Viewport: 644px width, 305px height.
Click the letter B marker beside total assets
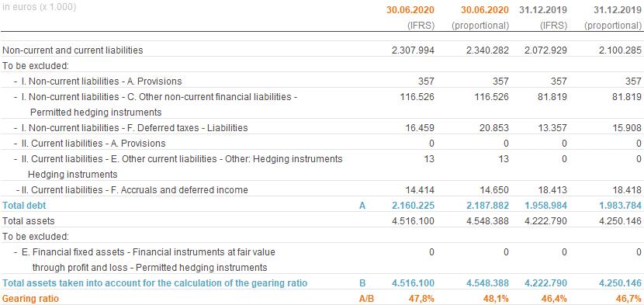[x=362, y=283]
